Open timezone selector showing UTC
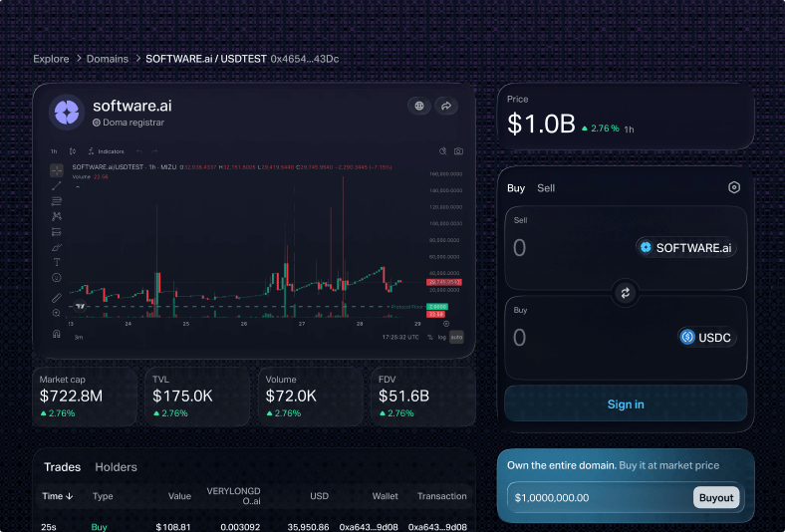 [400, 338]
